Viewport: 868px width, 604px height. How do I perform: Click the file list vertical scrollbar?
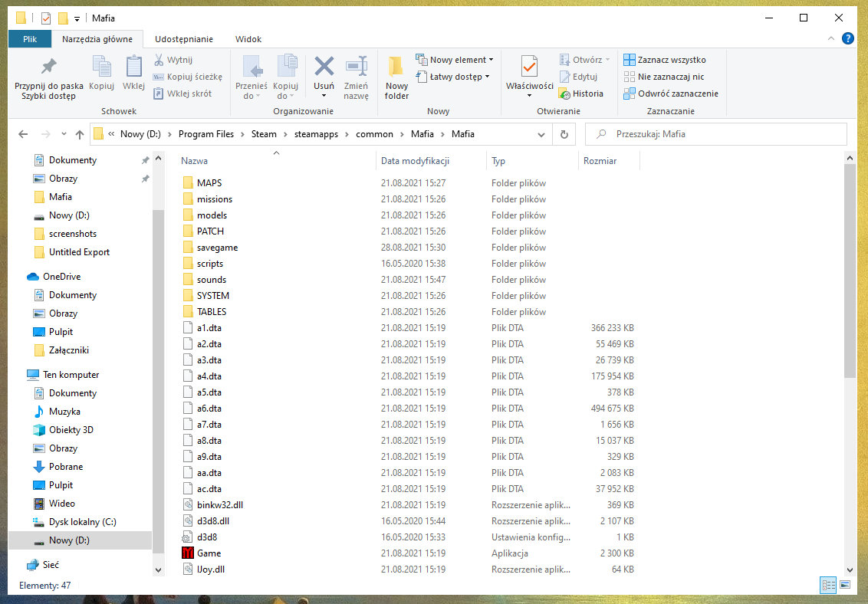[850, 271]
